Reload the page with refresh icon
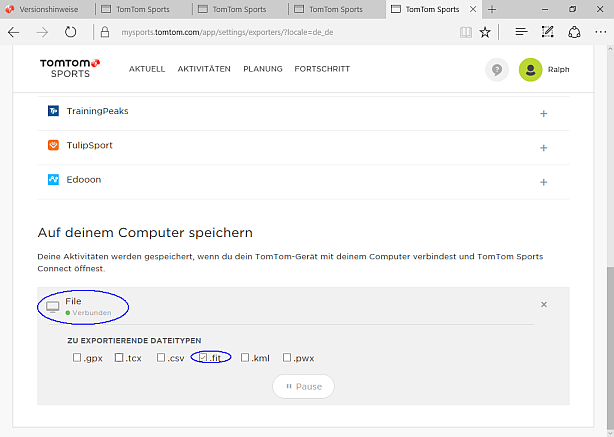This screenshot has height=437, width=614. pyautogui.click(x=70, y=32)
